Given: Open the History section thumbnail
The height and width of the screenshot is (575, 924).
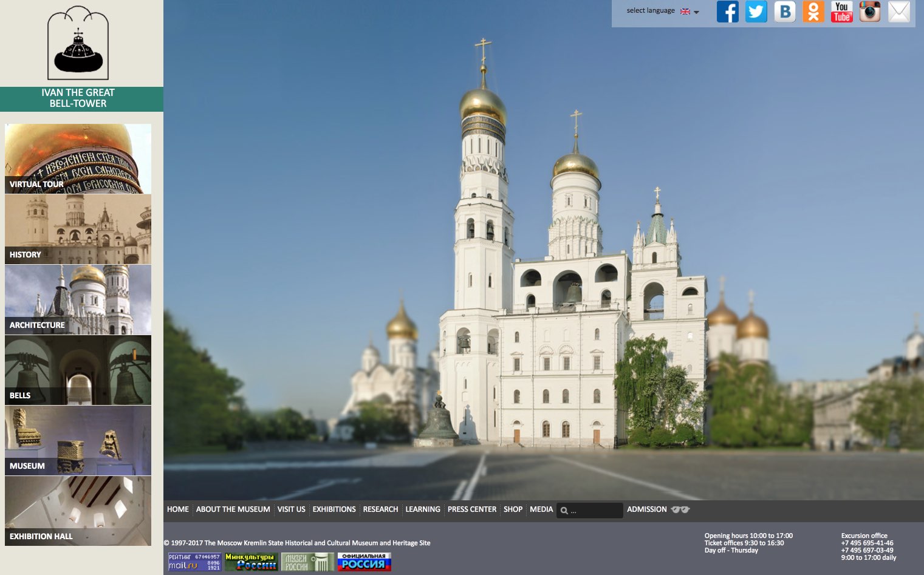Looking at the screenshot, I should (x=78, y=230).
